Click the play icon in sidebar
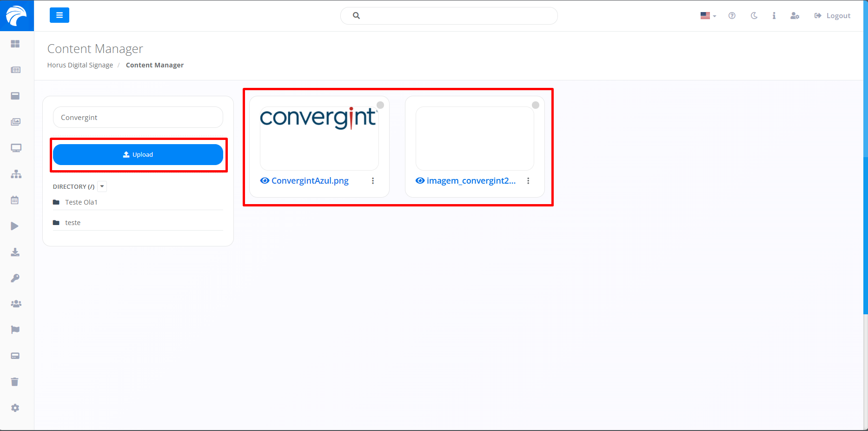 coord(15,226)
